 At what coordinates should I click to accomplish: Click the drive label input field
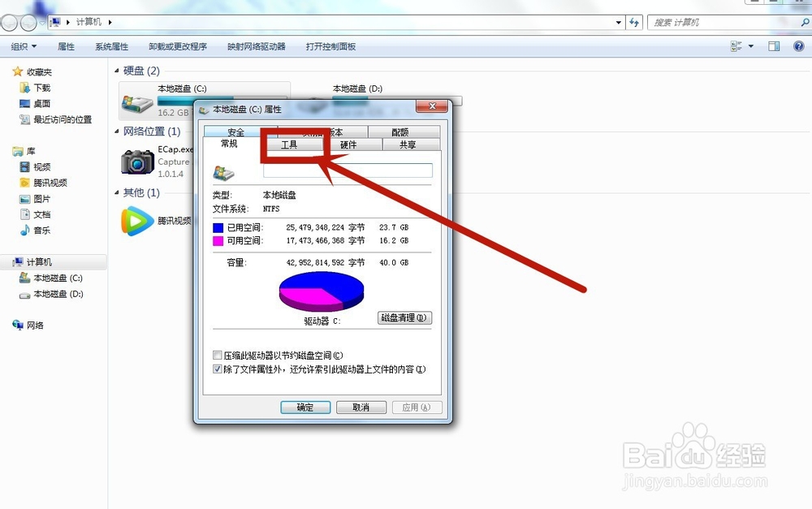click(348, 170)
